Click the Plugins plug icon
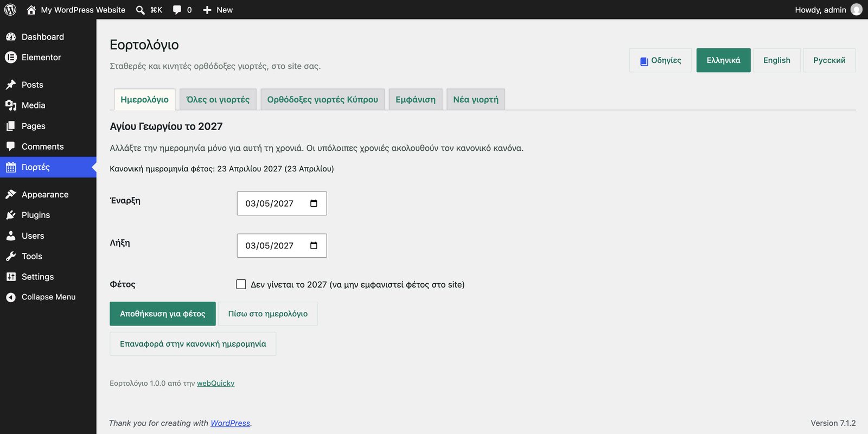 click(11, 215)
